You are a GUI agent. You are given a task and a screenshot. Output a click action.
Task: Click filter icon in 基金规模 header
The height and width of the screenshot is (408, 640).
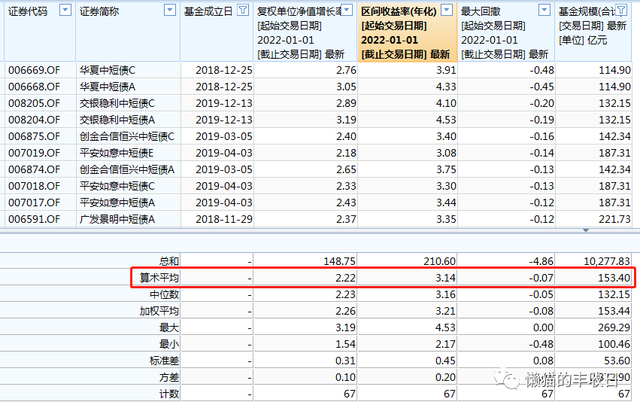pyautogui.click(x=632, y=10)
